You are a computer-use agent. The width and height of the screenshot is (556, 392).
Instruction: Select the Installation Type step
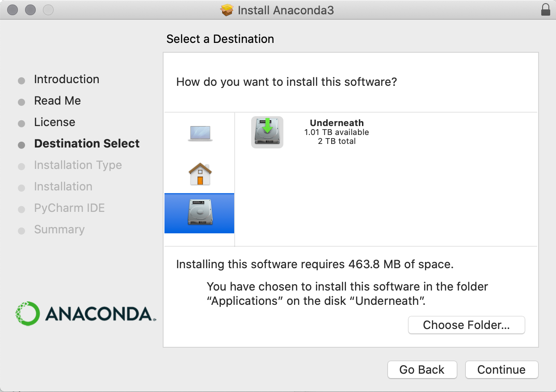pos(78,165)
